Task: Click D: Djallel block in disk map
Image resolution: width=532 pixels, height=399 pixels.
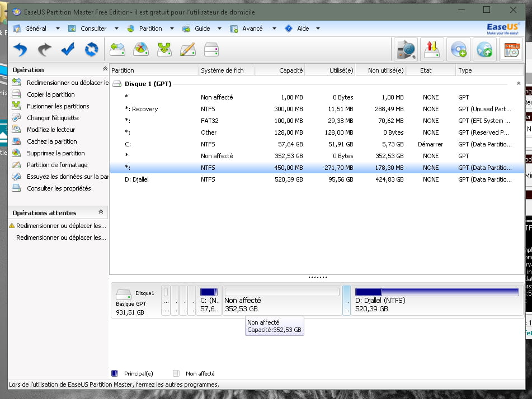Action: pyautogui.click(x=437, y=301)
